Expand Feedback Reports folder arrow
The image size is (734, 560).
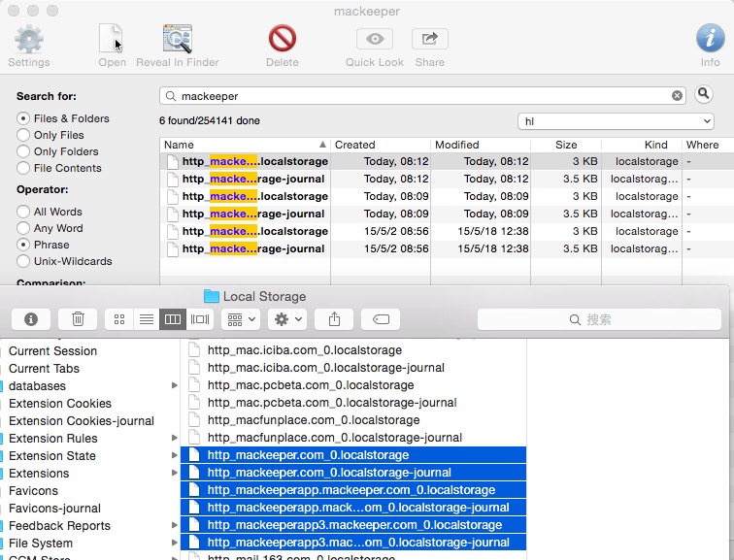(174, 525)
